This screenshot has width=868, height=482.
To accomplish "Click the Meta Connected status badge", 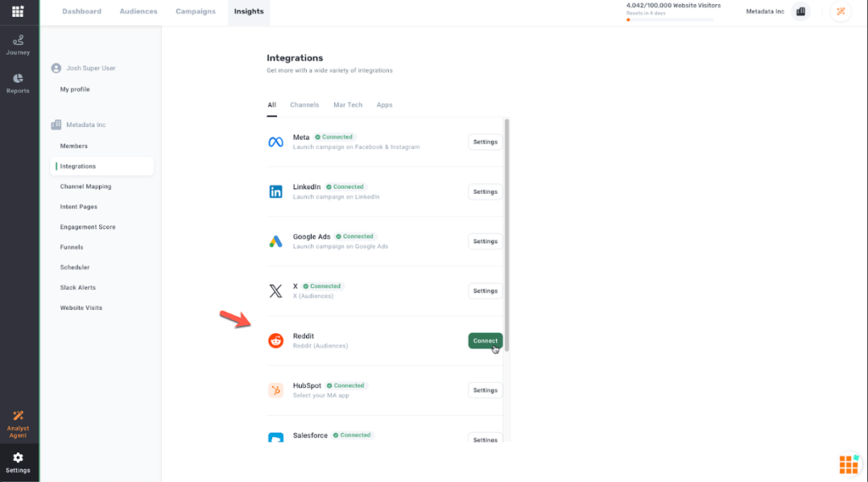I will 334,136.
